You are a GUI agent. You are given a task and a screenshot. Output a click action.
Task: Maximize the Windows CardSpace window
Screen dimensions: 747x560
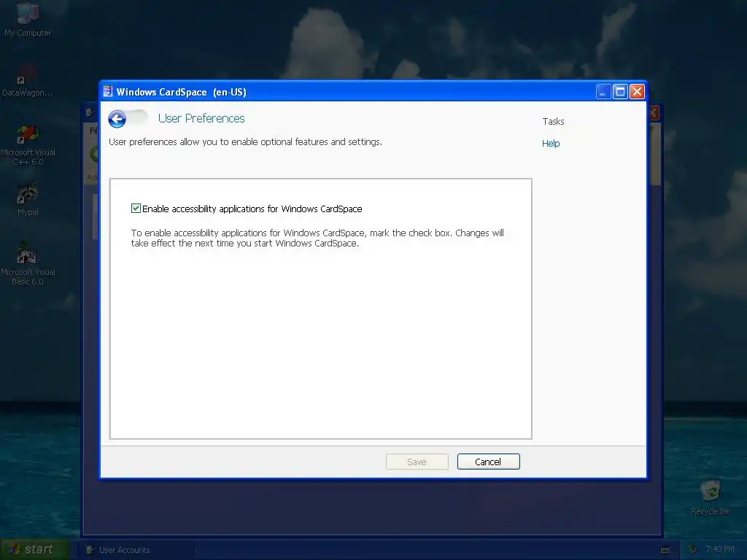[620, 91]
